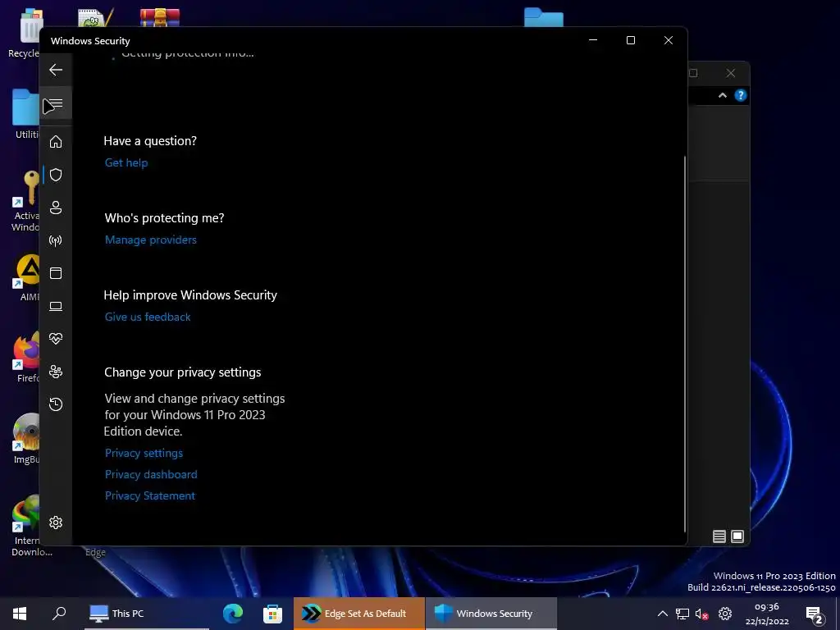Open the navigation hamburger menu
The image size is (840, 630).
(56, 103)
